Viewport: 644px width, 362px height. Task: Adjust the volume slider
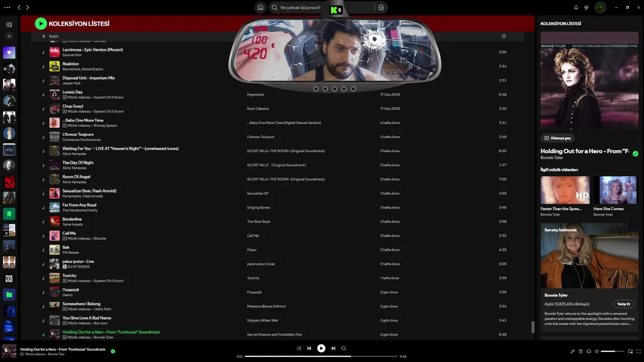(612, 351)
